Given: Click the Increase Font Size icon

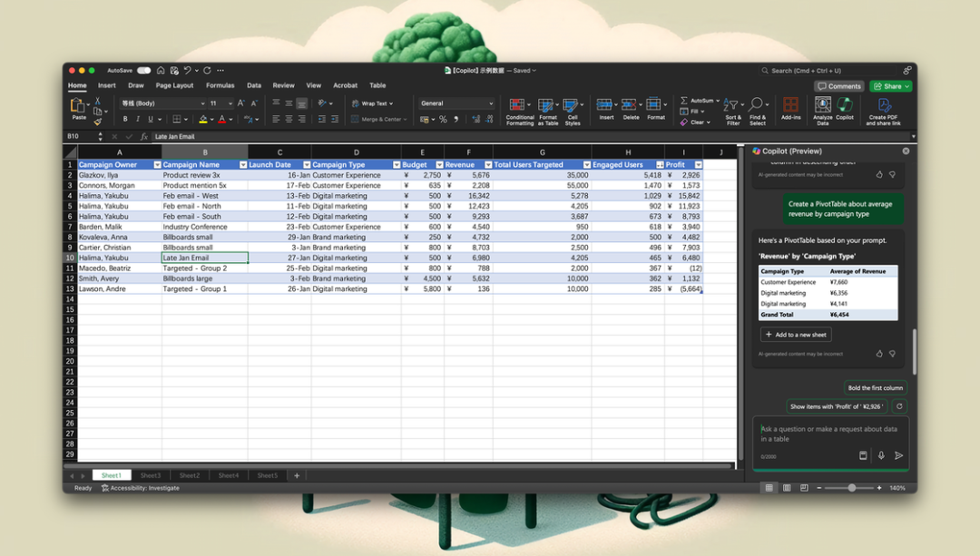Looking at the screenshot, I should [x=240, y=103].
